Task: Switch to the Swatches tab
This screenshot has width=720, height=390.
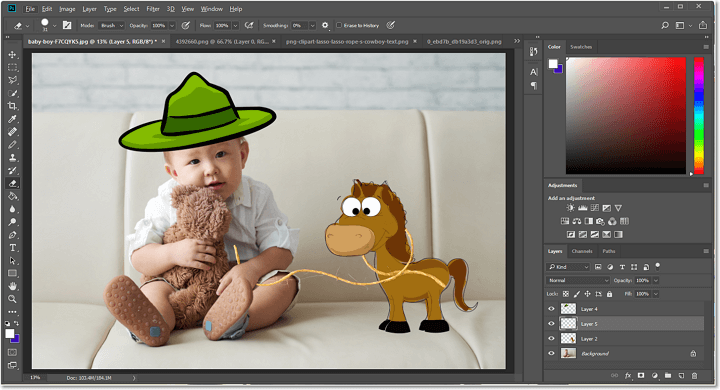Action: (x=581, y=47)
